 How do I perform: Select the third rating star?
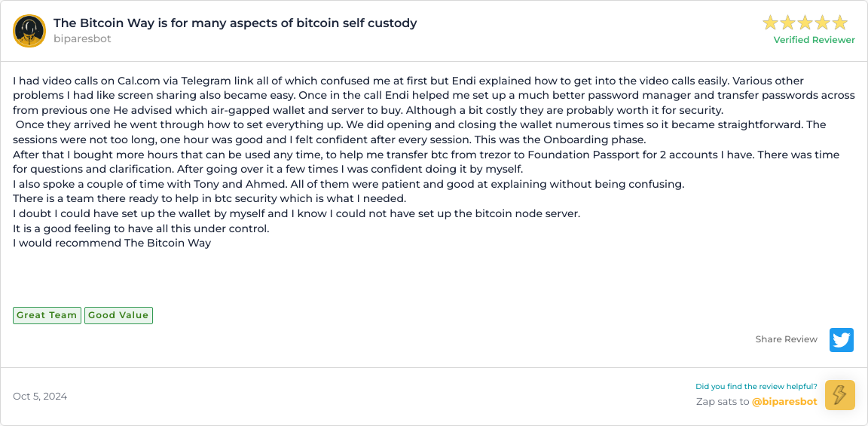[805, 23]
